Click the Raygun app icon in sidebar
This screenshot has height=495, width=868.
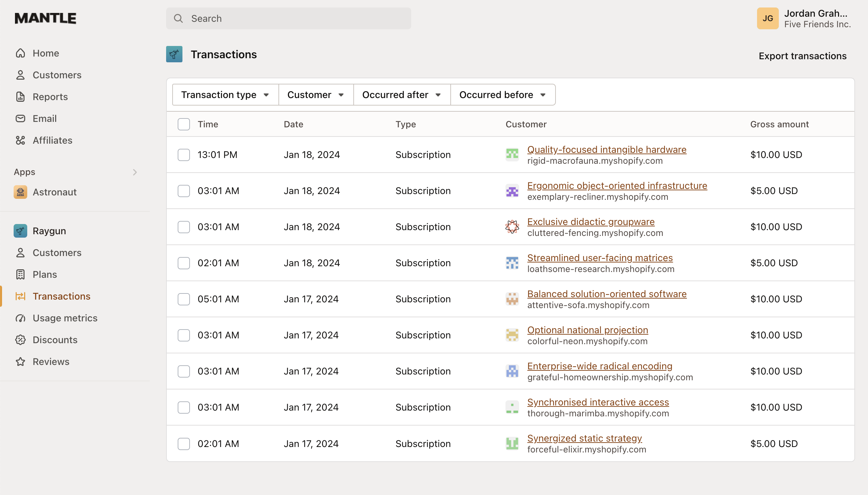[x=20, y=231]
